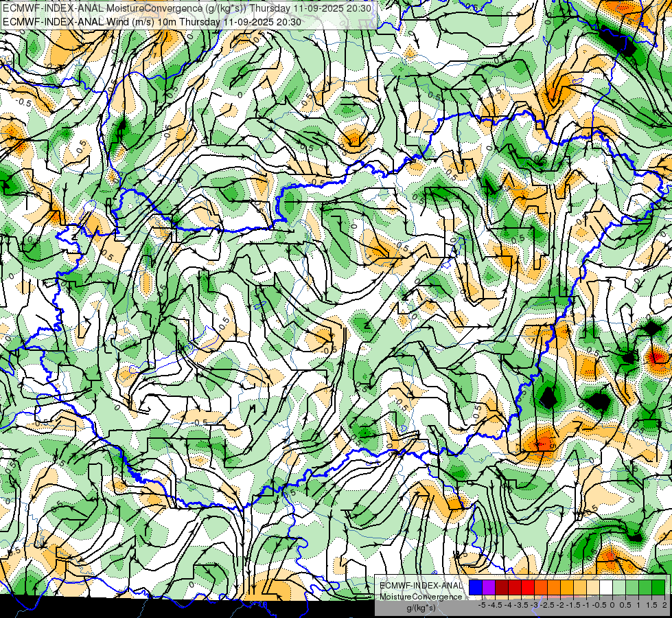The height and width of the screenshot is (618, 672).
Task: Pick the white swatch in the legend
Action: tap(606, 588)
